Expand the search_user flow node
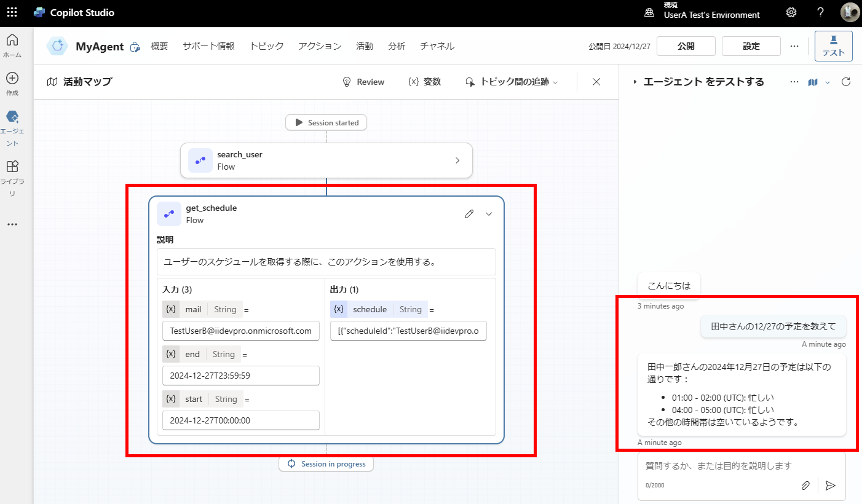The image size is (862, 504). 457,160
